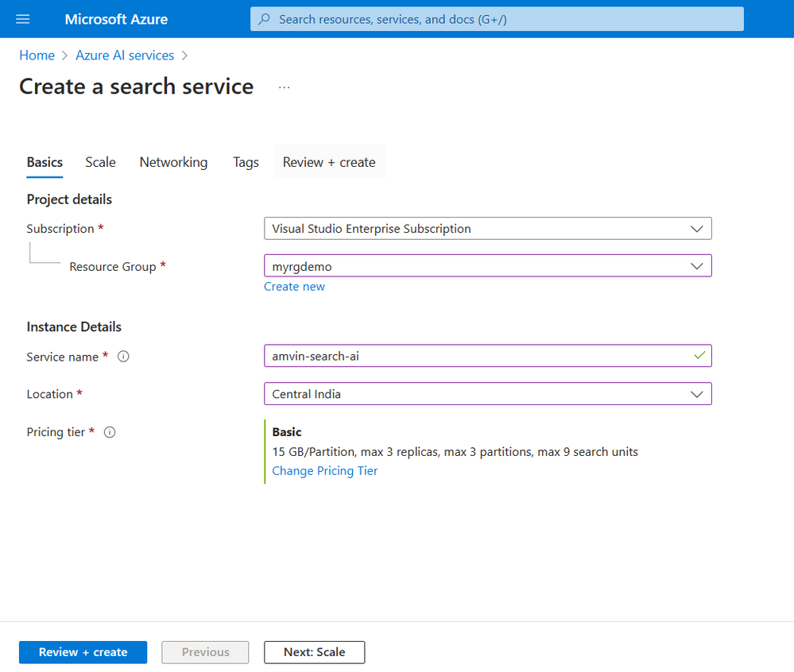Switch to the Networking tab
794x672 pixels.
(x=174, y=162)
